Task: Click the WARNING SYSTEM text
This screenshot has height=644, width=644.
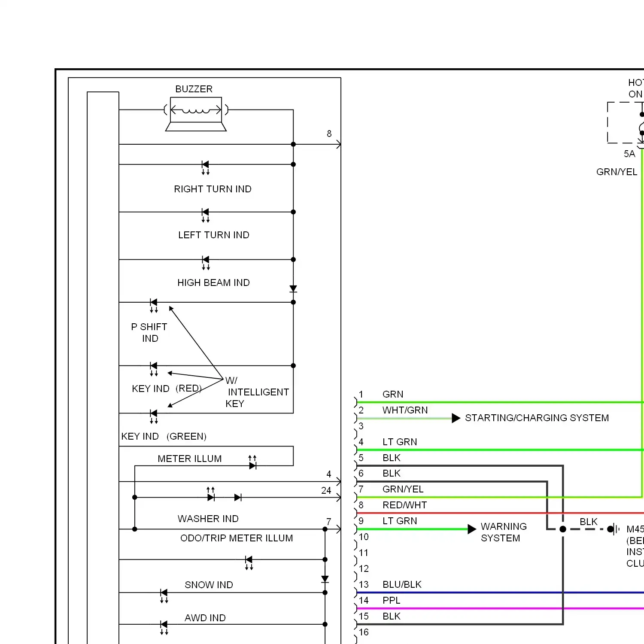Action: click(x=504, y=532)
